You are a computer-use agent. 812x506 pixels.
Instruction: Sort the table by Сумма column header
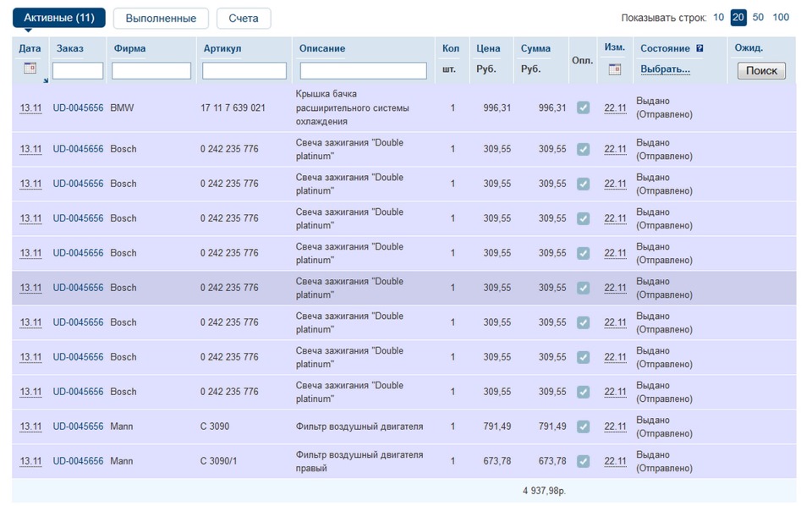click(535, 49)
